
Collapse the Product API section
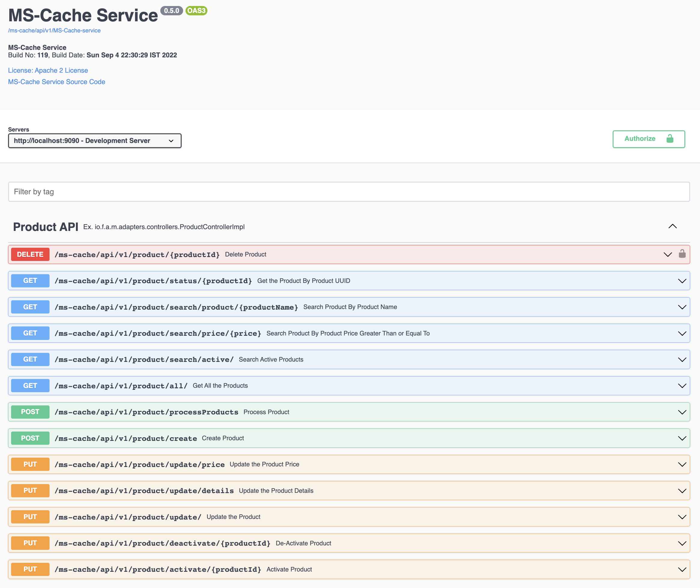[672, 226]
